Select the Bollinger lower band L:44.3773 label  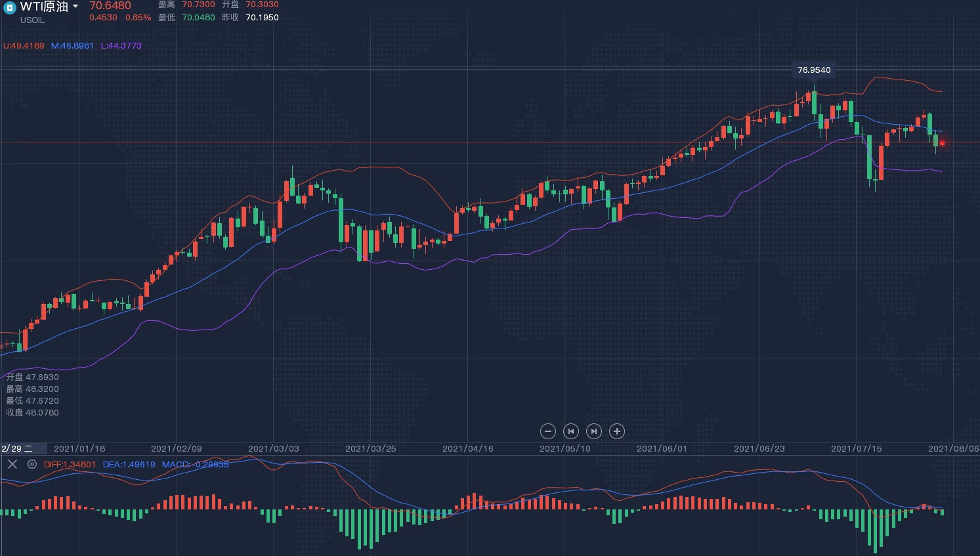coord(121,46)
